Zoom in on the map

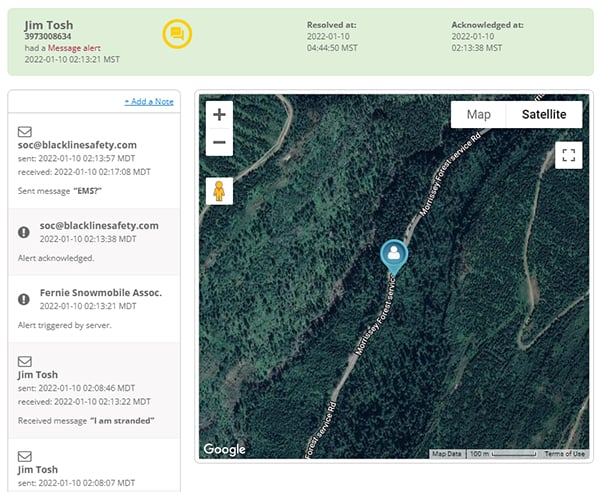click(219, 114)
